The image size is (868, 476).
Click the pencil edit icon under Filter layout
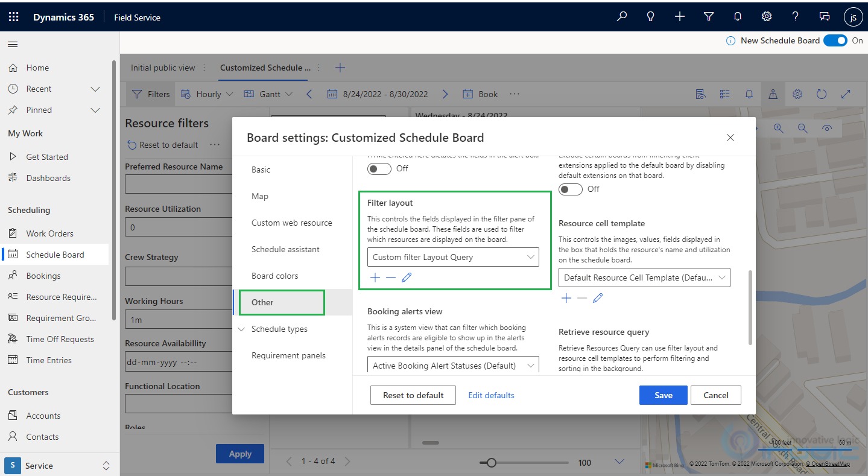(x=407, y=277)
